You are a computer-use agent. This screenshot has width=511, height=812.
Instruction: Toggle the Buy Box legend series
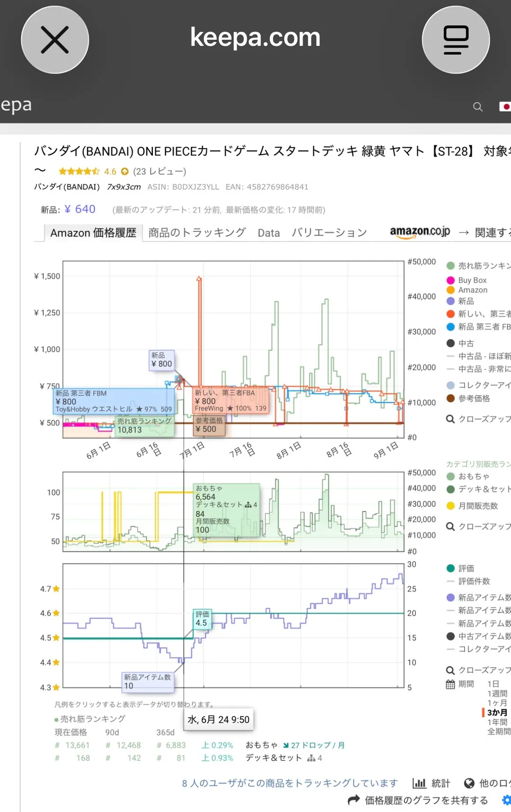[467, 280]
